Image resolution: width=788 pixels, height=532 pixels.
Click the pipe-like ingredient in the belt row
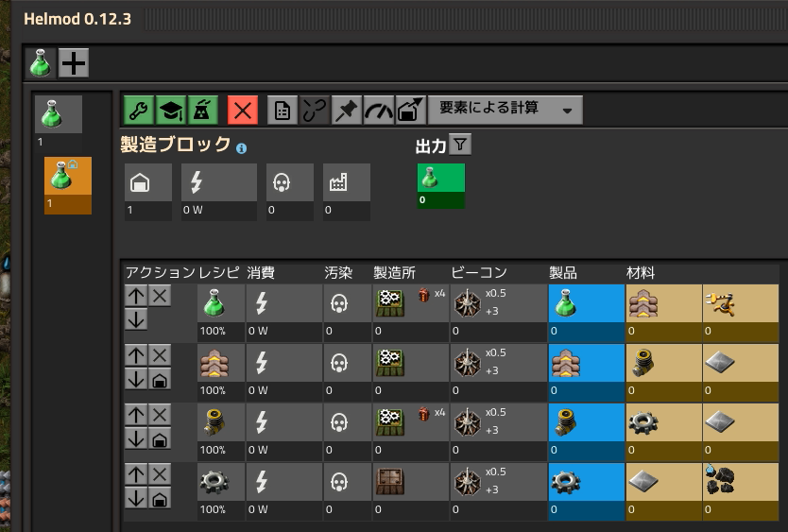coord(663,372)
